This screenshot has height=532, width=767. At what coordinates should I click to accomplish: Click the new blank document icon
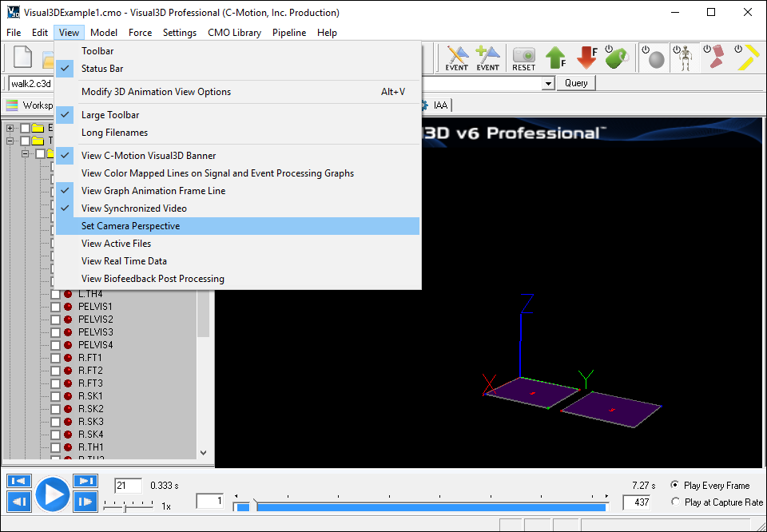(23, 58)
